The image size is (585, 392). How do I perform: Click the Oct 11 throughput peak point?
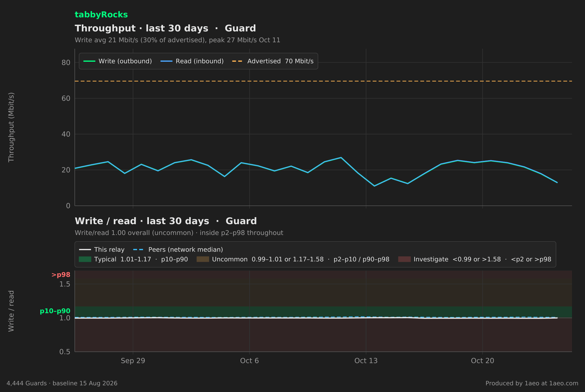(x=341, y=158)
